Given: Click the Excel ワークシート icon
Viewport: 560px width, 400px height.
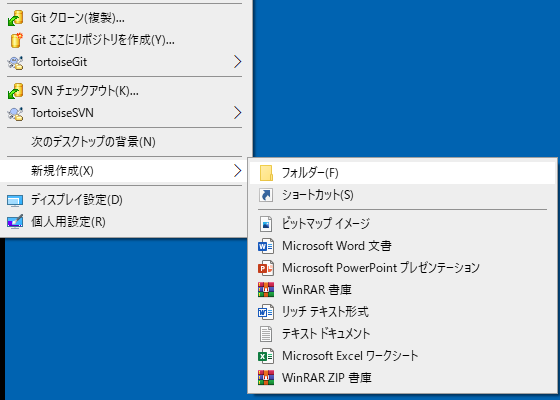Looking at the screenshot, I should (x=266, y=356).
